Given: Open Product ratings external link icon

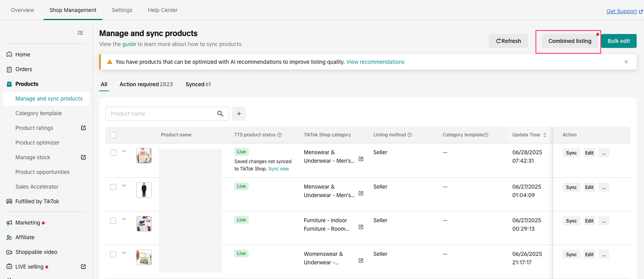Looking at the screenshot, I should click(83, 128).
